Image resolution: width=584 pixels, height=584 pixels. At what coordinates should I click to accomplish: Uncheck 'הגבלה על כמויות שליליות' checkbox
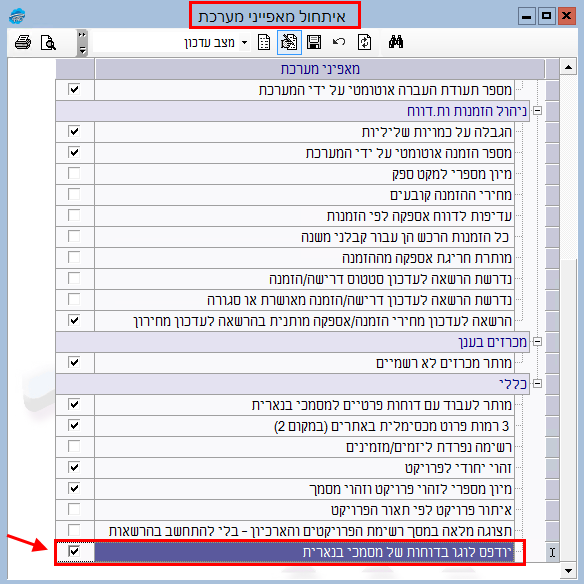(x=74, y=131)
